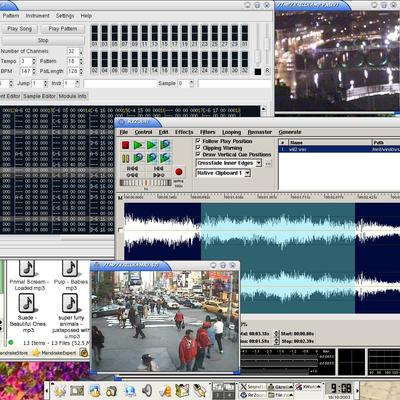Switch to the Sample Editor tab
Screen dimensions: 400x400
39,96
